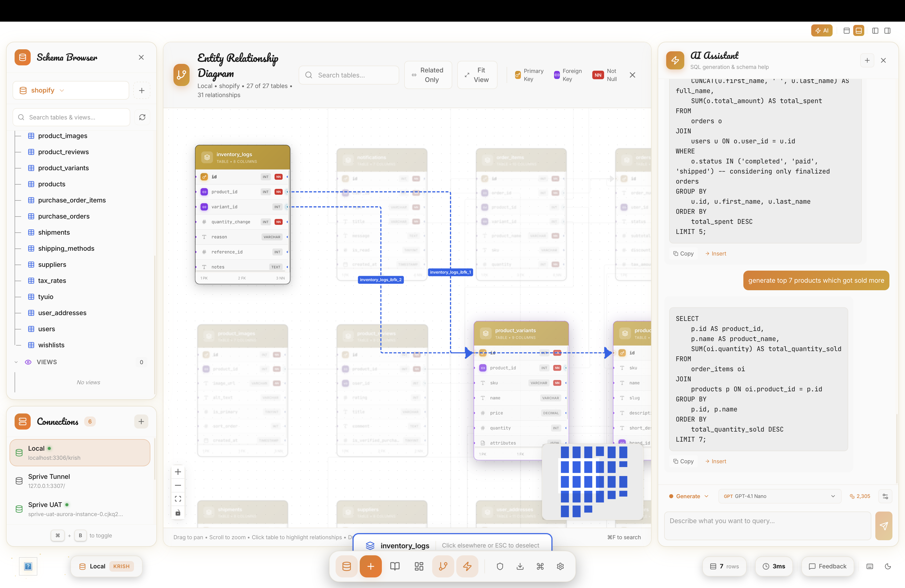The width and height of the screenshot is (905, 588).
Task: Select the products table in schema tree
Action: click(x=52, y=184)
